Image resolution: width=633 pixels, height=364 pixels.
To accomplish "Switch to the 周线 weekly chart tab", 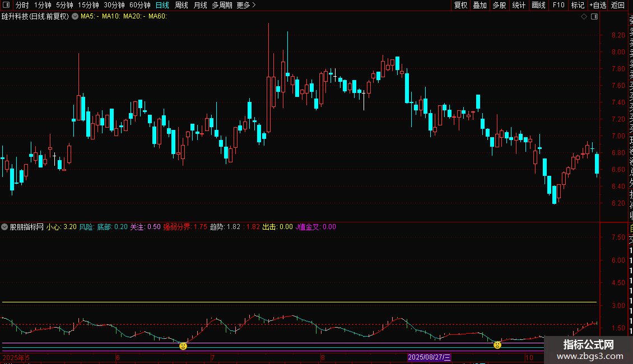I will pos(181,5).
